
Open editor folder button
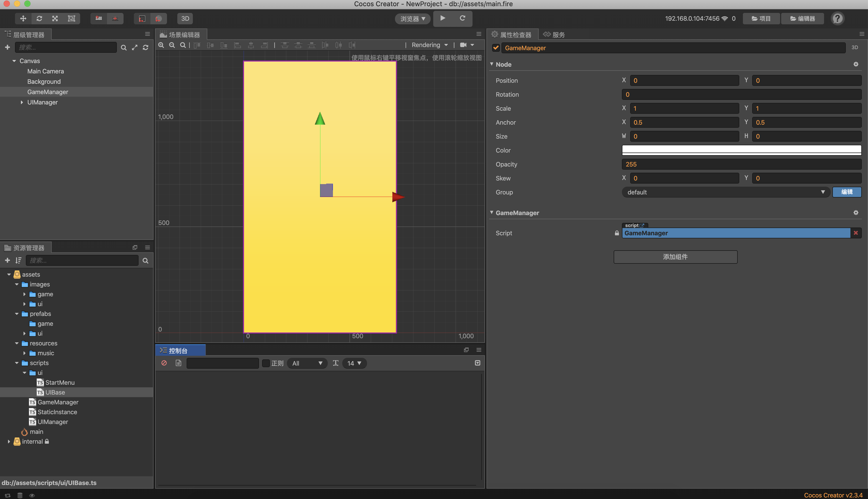803,19
